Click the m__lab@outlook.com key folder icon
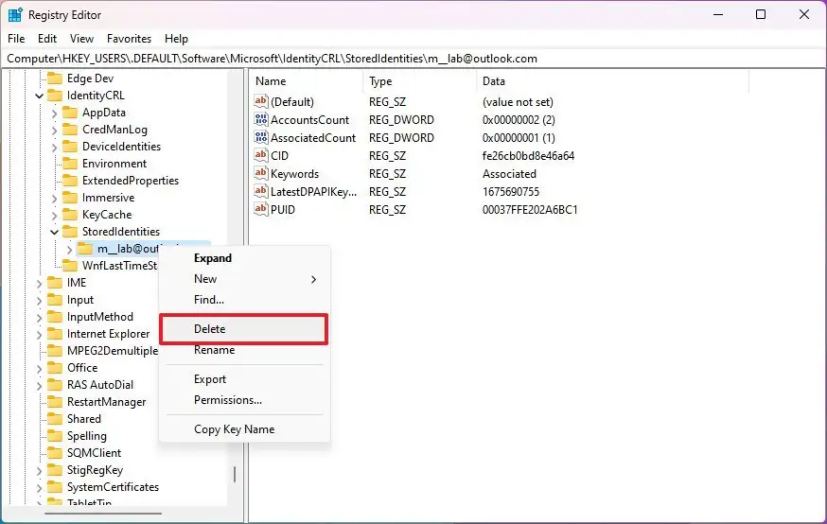This screenshot has height=524, width=827. click(x=85, y=248)
